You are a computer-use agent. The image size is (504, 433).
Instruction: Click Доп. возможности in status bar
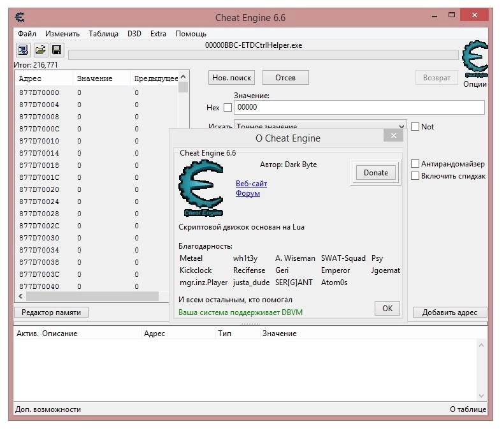48,409
